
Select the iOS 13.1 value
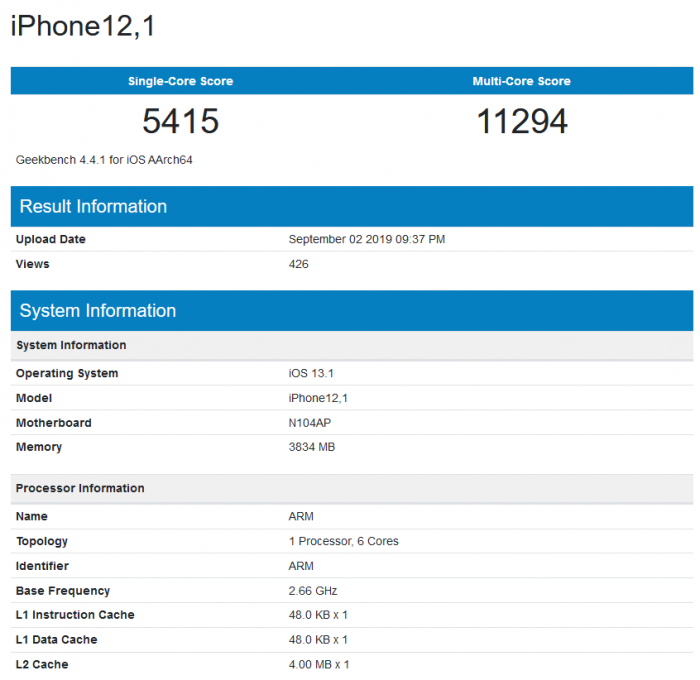tap(311, 373)
